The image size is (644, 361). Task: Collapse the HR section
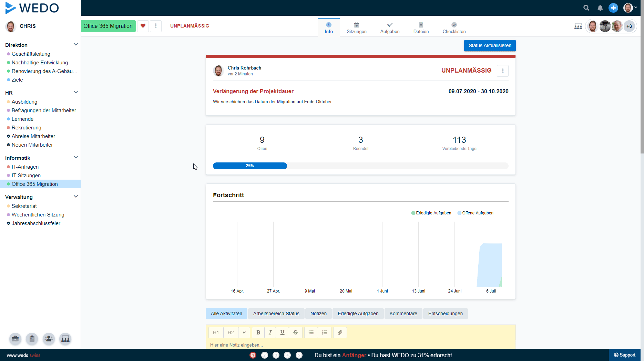click(76, 92)
